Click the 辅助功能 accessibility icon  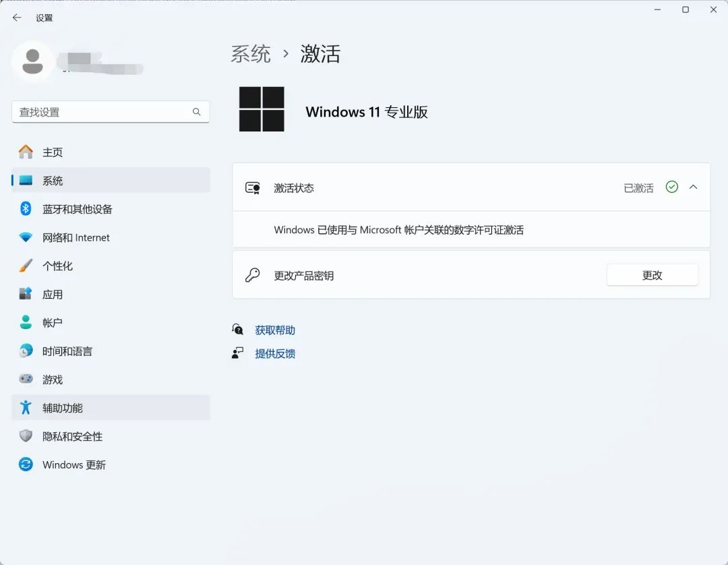[26, 407]
